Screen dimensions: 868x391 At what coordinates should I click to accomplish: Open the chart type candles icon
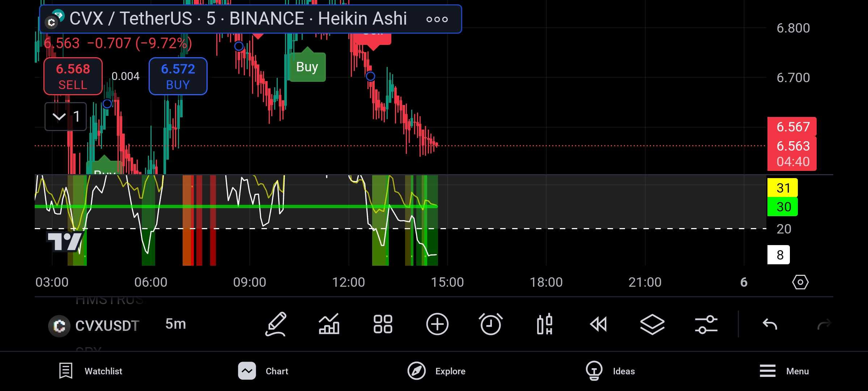point(545,324)
